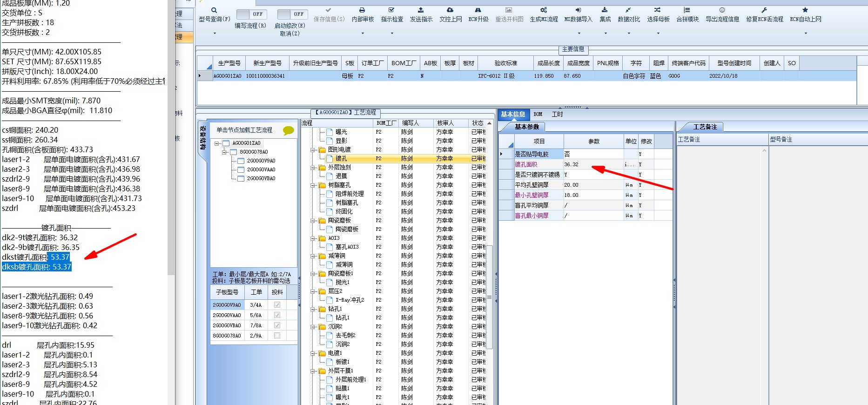This screenshot has height=405, width=868.
Task: Click the 重选开料图 image icon
Action: click(x=509, y=10)
